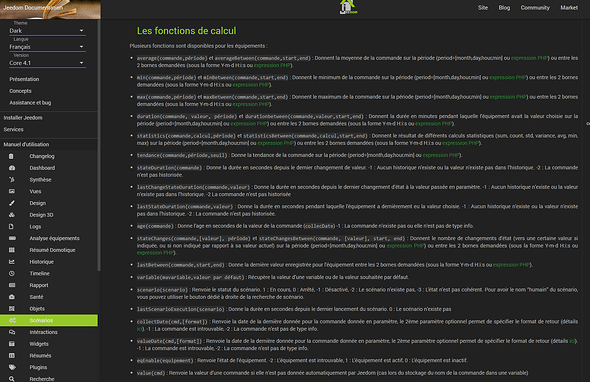Click the Design 3D cubes icon
590x382 pixels.
12,215
